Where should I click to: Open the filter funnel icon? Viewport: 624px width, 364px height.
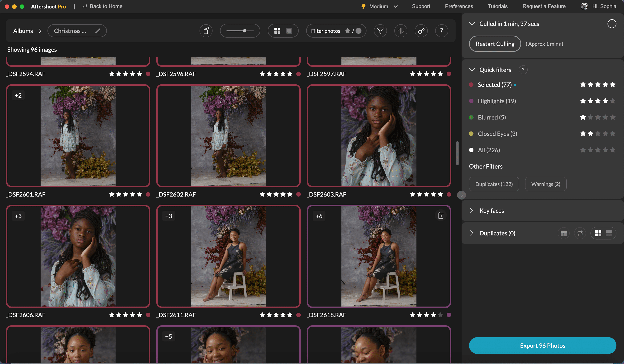[380, 31]
